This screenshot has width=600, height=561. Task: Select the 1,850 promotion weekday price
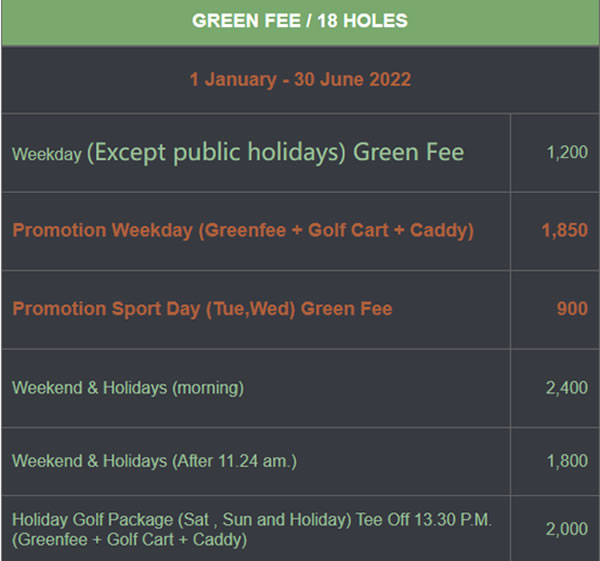[x=564, y=230]
